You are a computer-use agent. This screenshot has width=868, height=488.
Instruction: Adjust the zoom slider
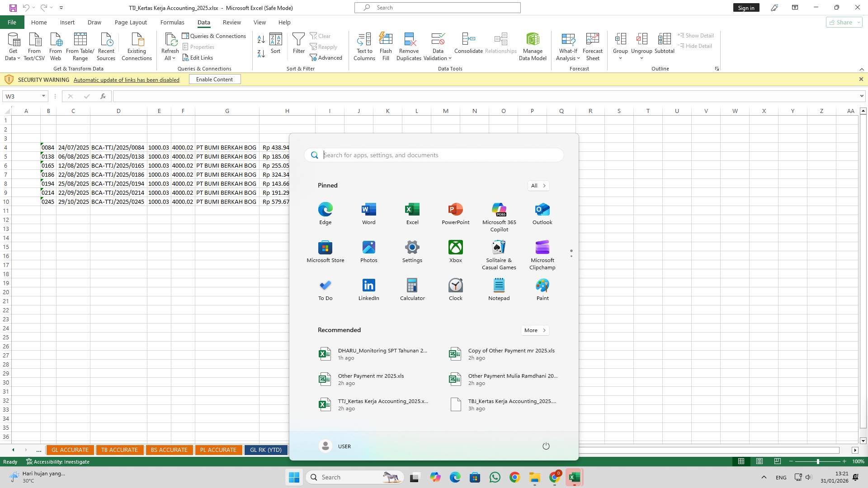[818, 461]
